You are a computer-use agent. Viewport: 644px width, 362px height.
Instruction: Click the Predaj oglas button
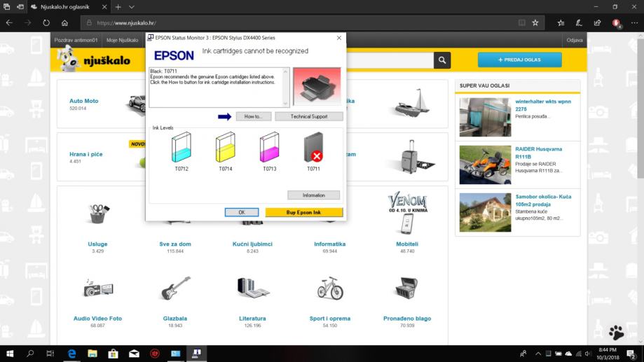click(x=519, y=60)
